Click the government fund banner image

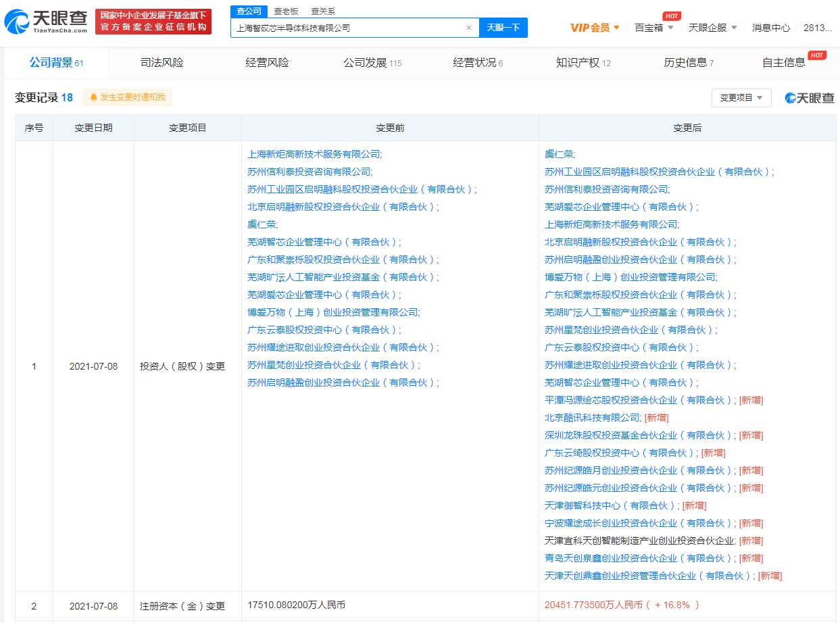pos(153,22)
